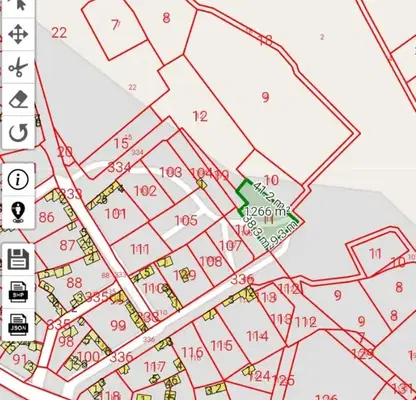Click on large parcel number 9

265,97
